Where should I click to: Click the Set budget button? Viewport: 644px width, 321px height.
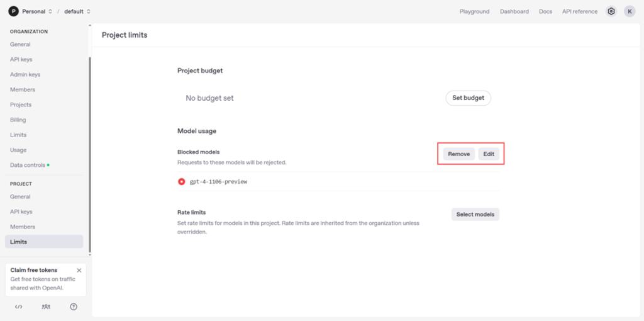(468, 98)
